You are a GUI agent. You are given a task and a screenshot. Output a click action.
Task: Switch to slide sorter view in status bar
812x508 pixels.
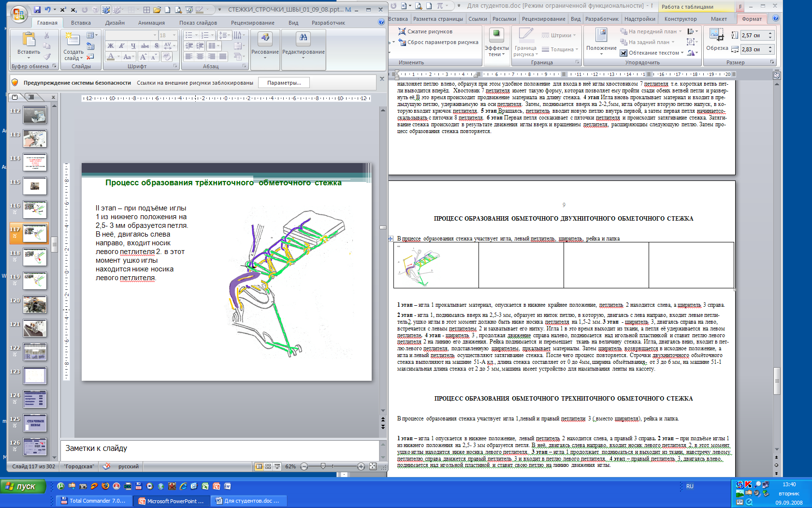[x=268, y=466]
